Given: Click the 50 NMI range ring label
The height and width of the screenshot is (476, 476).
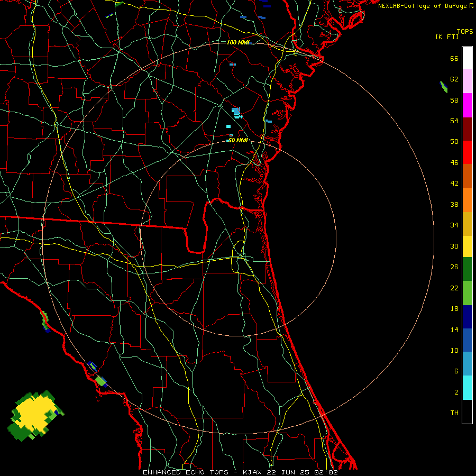Looking at the screenshot, I should (237, 140).
